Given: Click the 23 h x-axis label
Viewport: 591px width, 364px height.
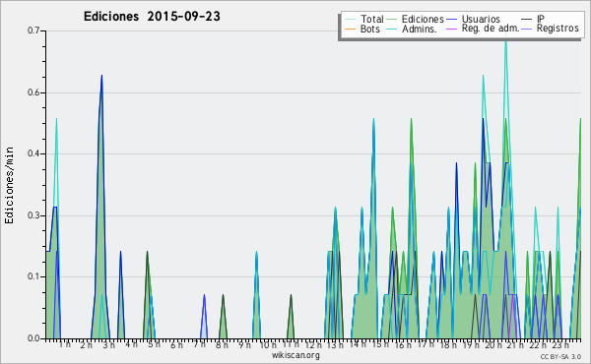Looking at the screenshot, I should (x=560, y=344).
